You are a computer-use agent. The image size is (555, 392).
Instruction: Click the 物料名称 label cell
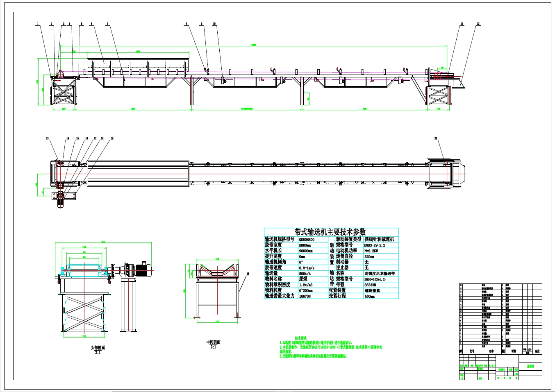tap(273, 279)
